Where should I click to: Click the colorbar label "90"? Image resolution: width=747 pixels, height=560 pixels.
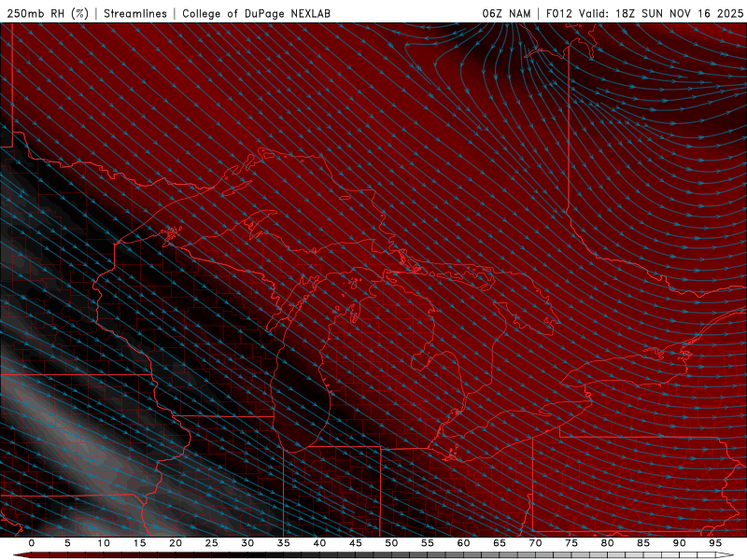pyautogui.click(x=679, y=543)
